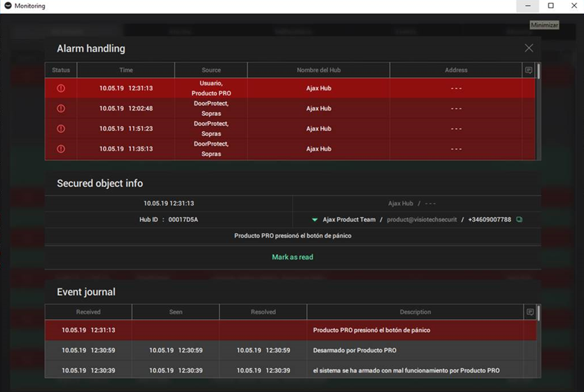Click the alert status icon for the 11:35:13 alarm
This screenshot has height=392, width=584.
(61, 148)
